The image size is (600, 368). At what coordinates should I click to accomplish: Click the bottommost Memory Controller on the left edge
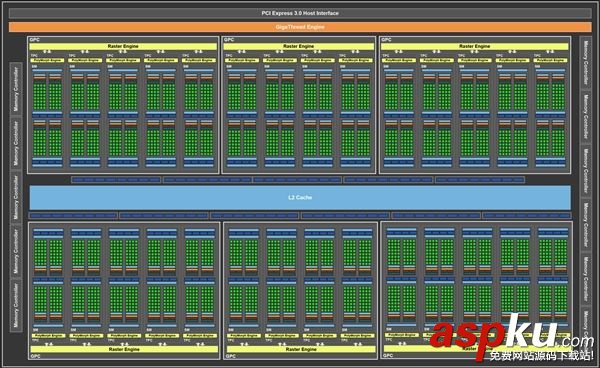[x=16, y=305]
